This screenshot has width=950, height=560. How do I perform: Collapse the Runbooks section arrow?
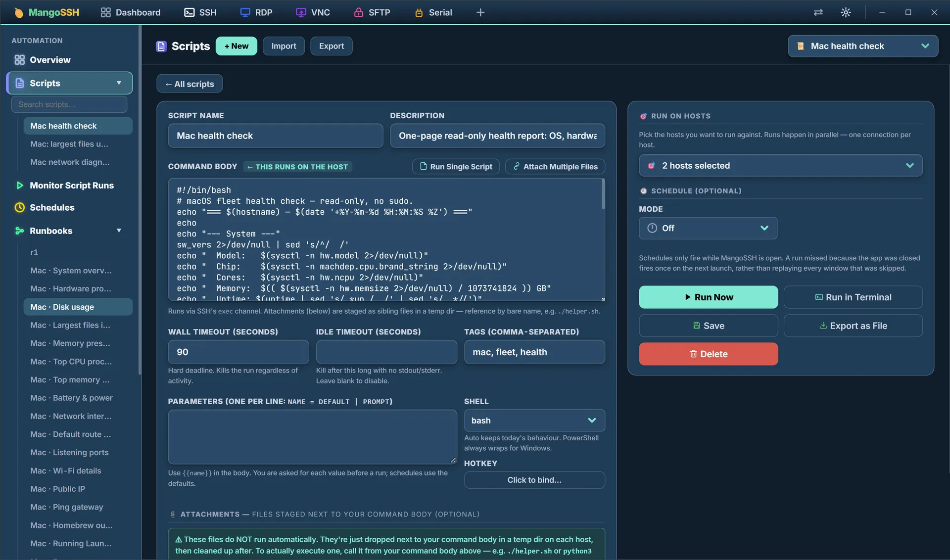pos(119,231)
